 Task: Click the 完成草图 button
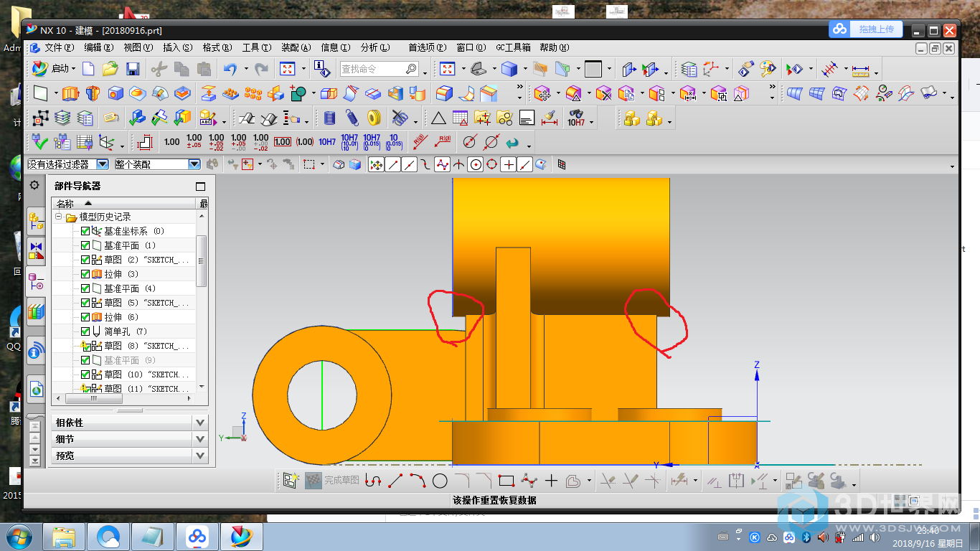pyautogui.click(x=332, y=481)
